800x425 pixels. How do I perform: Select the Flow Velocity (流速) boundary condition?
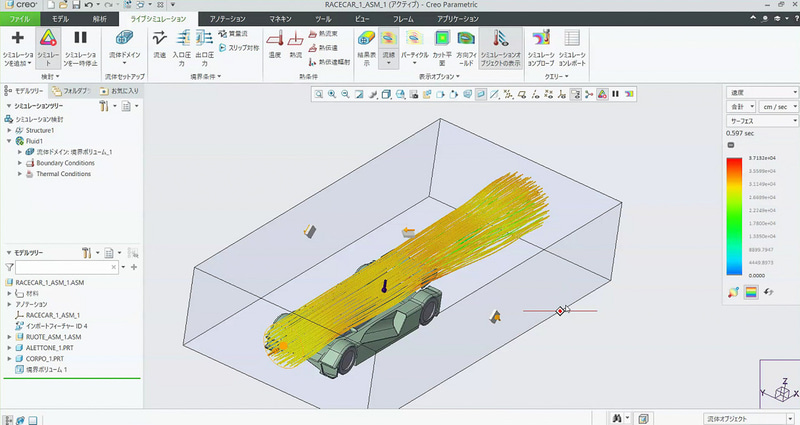click(x=160, y=45)
